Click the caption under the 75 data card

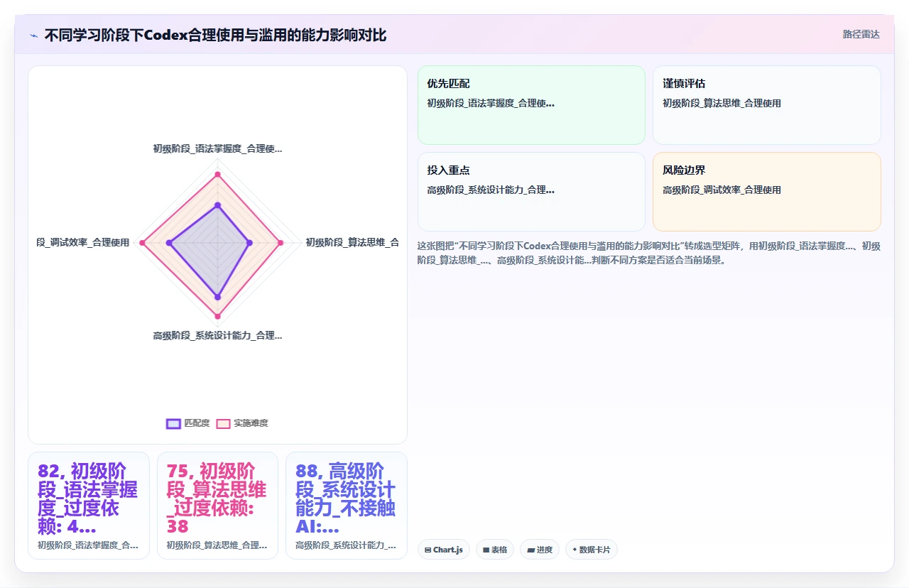[x=217, y=545]
